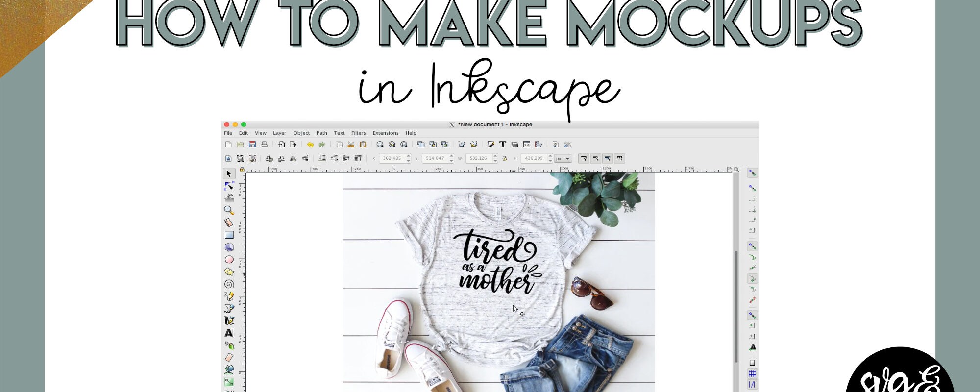Click the Import icon
The image size is (980, 392).
tap(281, 145)
